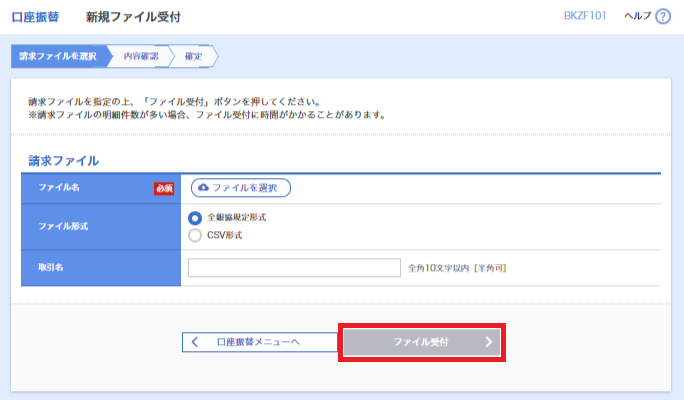
Task: Click the 新規ファイル受付 page title
Action: click(x=133, y=17)
